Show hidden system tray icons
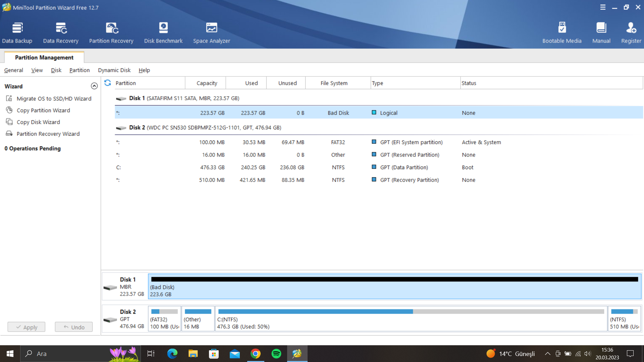 pyautogui.click(x=547, y=354)
